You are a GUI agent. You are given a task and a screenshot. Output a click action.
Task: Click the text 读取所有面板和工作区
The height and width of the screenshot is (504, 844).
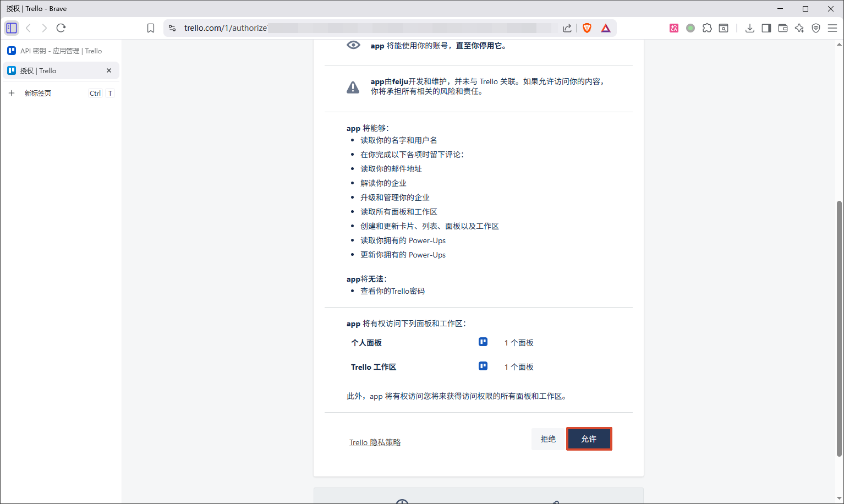[399, 212]
